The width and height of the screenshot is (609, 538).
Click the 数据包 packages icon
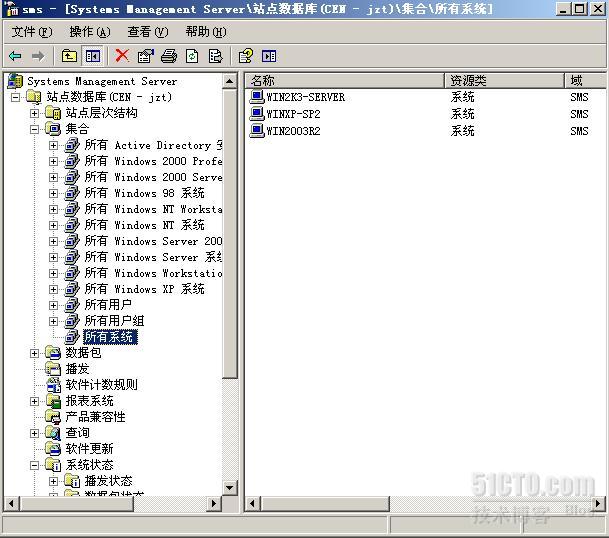[x=53, y=353]
